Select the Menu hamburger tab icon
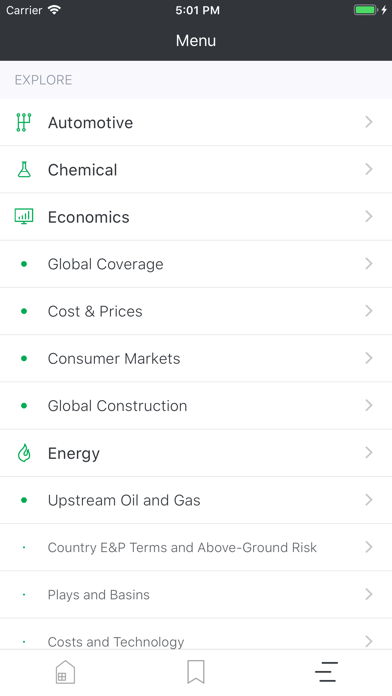Viewport: 392px width, 696px height. (326, 672)
